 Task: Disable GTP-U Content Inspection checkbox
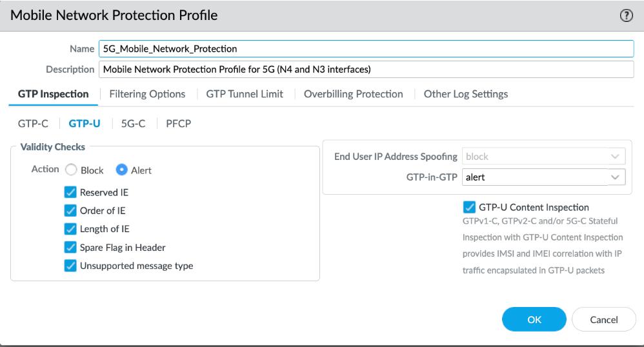[x=469, y=207]
